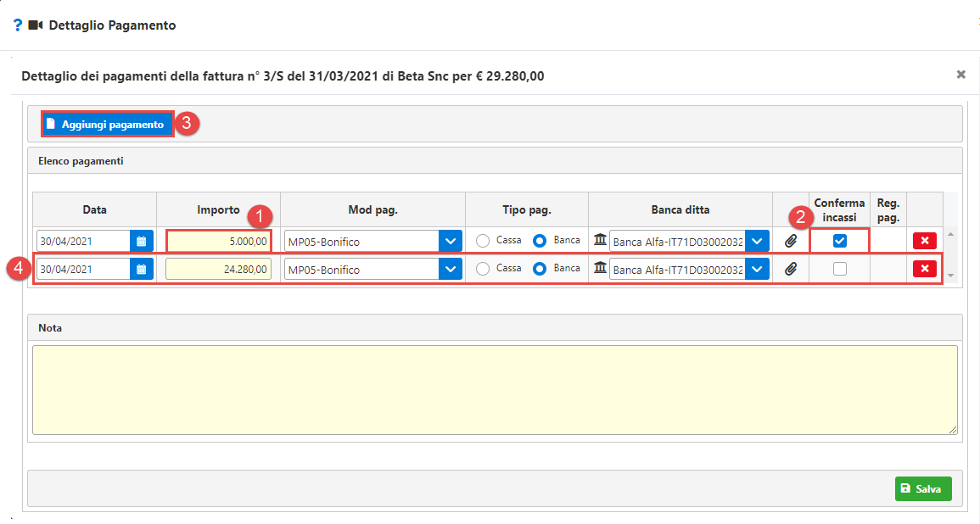980x524 pixels.
Task: Open Mod pag. dropdown in first row
Action: point(451,242)
